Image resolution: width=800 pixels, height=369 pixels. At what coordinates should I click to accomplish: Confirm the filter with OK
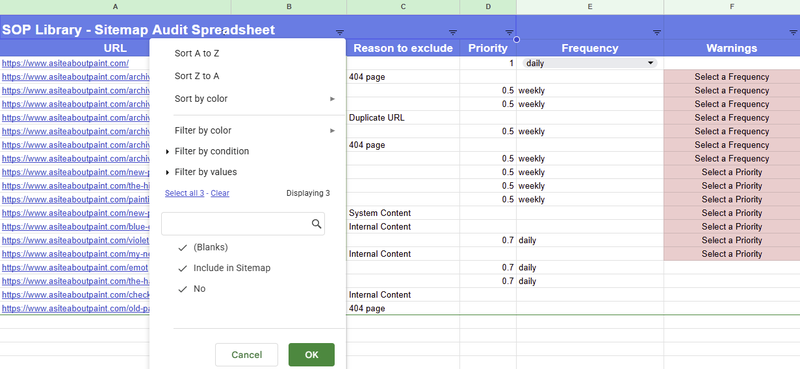click(x=311, y=355)
